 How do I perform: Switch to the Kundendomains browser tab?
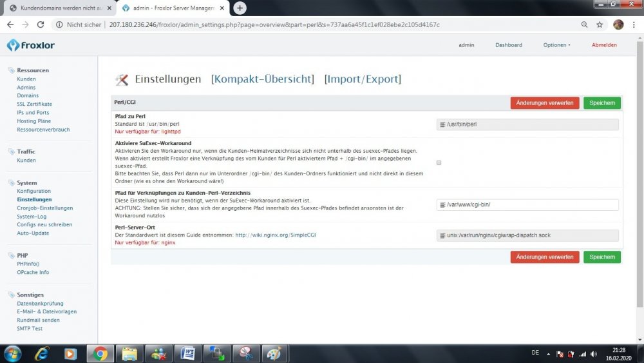58,8
